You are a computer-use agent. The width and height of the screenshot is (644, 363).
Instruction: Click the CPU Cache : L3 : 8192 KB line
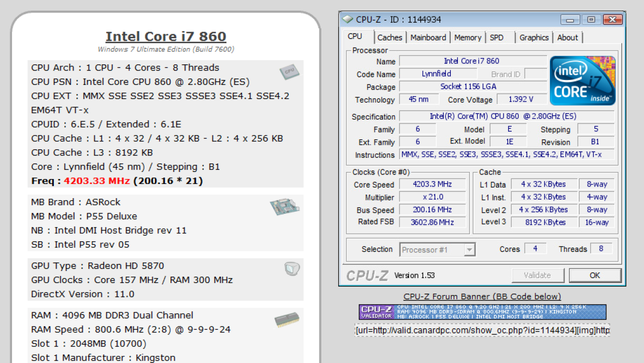tap(92, 152)
